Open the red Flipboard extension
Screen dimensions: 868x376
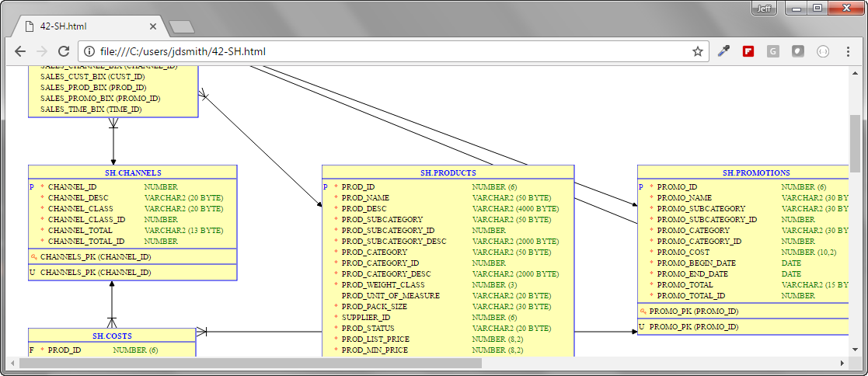pos(748,51)
